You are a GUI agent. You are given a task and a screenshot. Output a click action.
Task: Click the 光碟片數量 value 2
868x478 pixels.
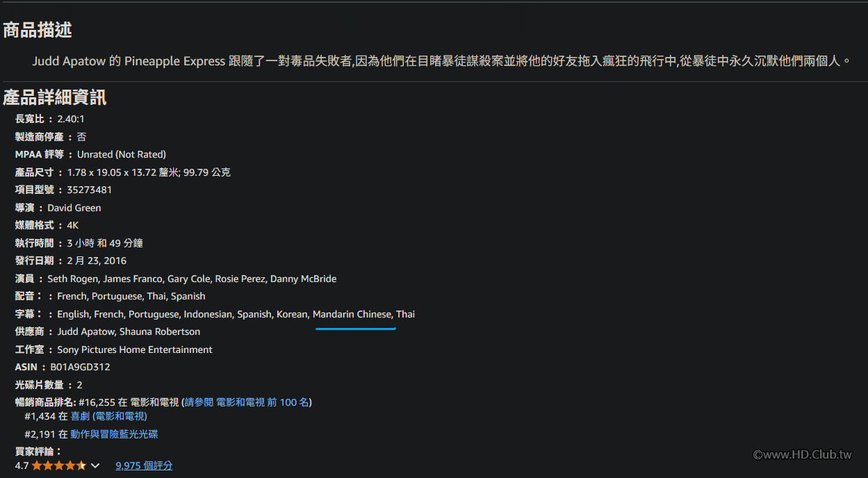[79, 385]
